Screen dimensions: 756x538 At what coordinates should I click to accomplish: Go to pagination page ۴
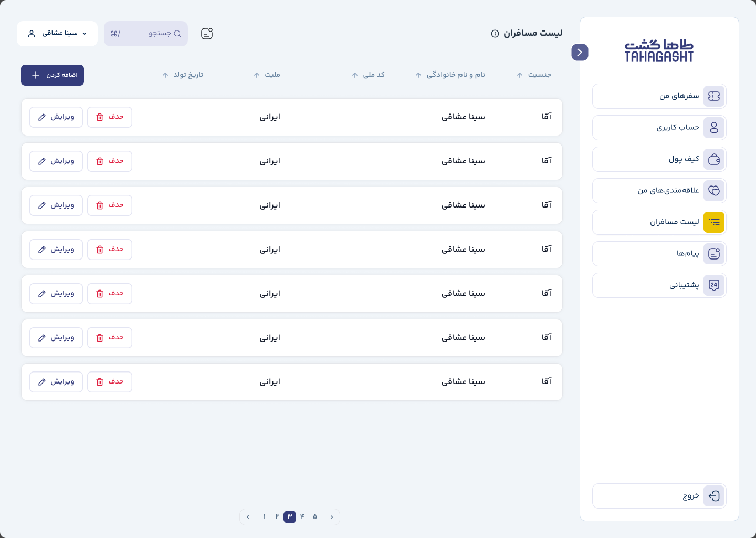tap(302, 517)
